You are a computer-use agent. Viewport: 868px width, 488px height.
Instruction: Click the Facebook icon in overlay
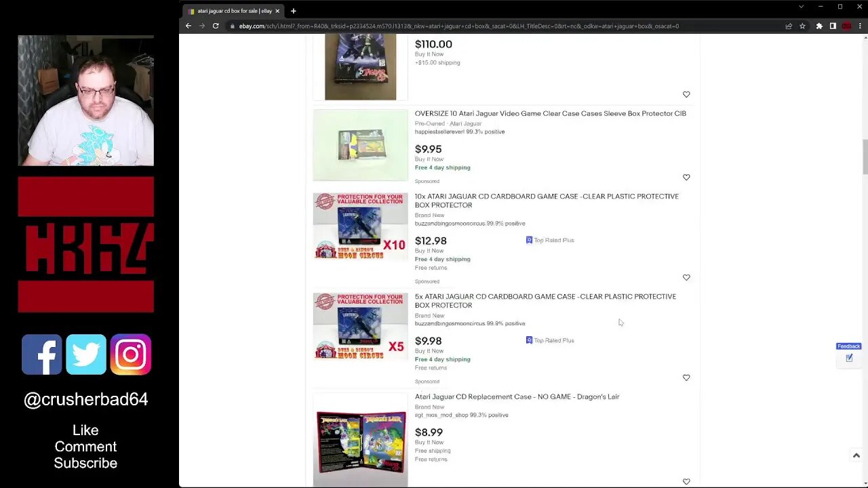point(41,354)
